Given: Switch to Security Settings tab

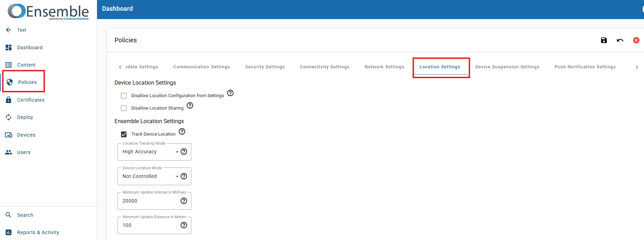Looking at the screenshot, I should 265,67.
